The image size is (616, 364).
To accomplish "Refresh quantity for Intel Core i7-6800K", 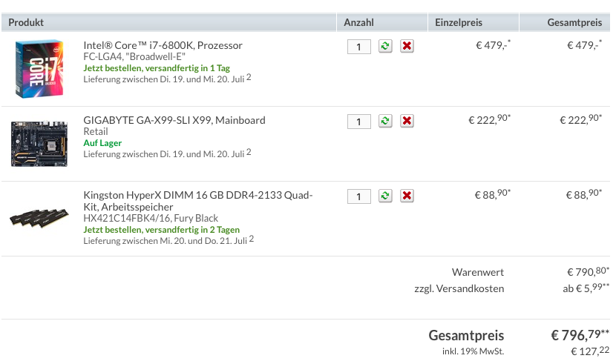I will pos(385,46).
